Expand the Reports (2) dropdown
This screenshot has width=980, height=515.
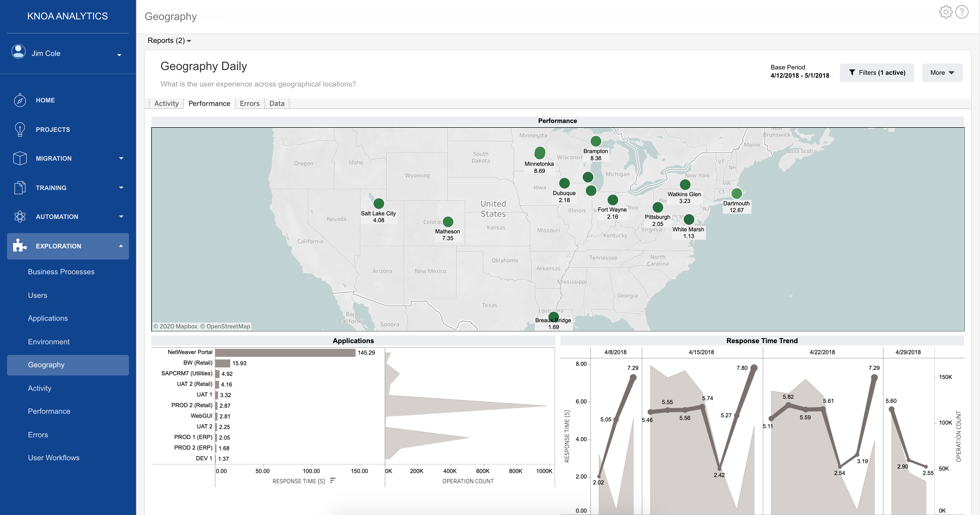point(169,41)
